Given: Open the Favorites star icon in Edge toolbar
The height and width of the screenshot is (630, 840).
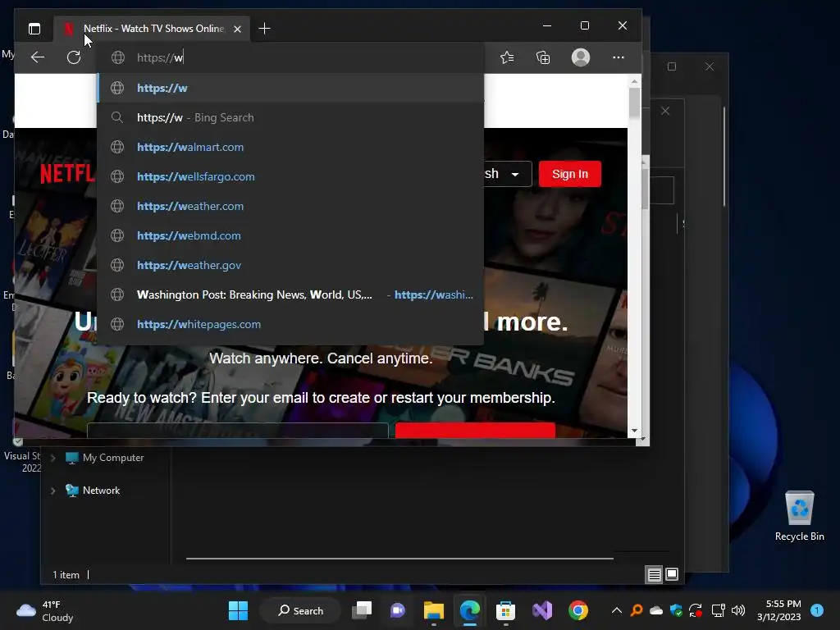Looking at the screenshot, I should [x=507, y=57].
